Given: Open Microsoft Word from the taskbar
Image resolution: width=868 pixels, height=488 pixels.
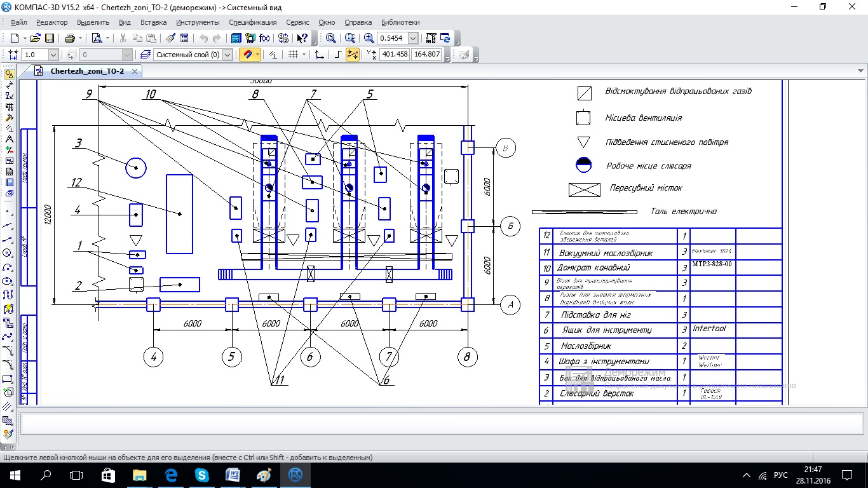Looking at the screenshot, I should (x=233, y=475).
